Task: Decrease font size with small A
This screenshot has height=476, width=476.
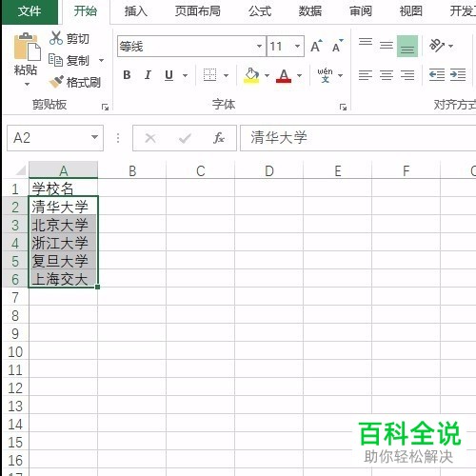Action: point(337,47)
